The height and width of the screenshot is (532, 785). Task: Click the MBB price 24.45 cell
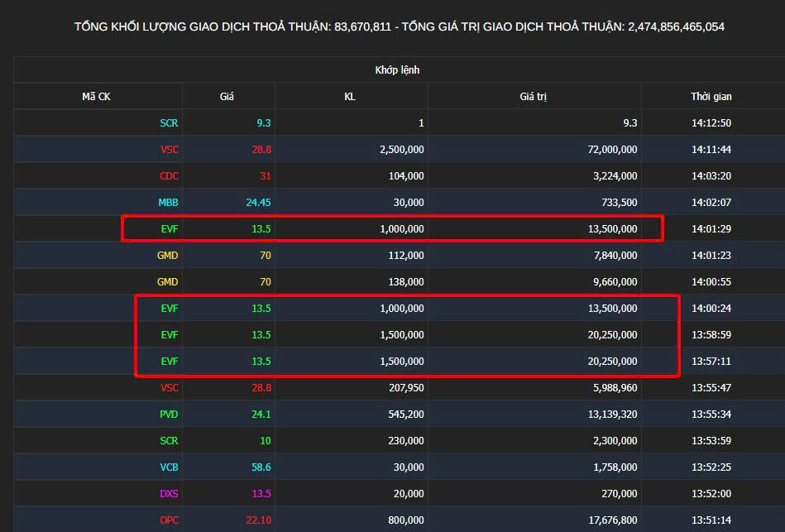coord(257,203)
